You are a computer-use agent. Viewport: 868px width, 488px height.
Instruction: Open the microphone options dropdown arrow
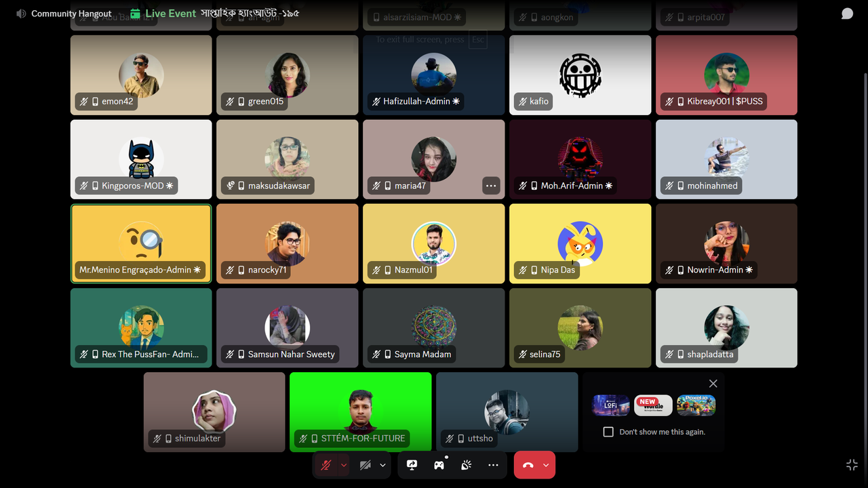344,465
